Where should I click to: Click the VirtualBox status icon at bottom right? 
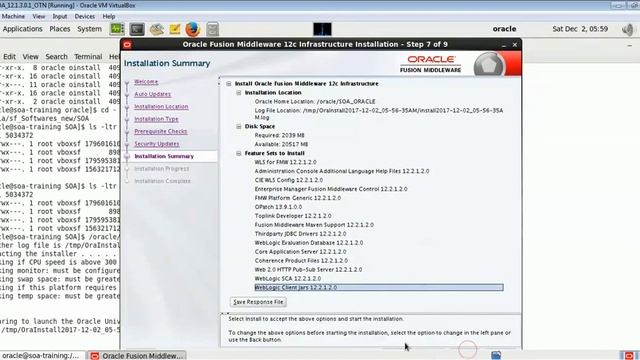[496, 355]
